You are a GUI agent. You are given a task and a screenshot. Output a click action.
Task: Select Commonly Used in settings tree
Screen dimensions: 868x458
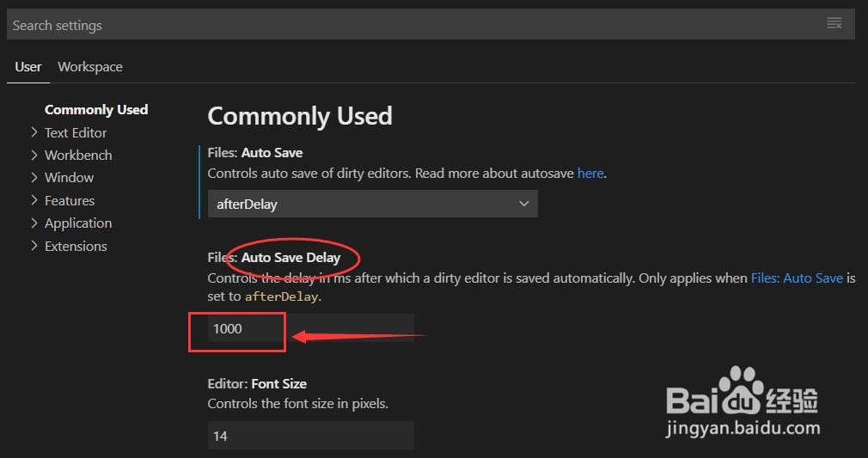(x=96, y=110)
